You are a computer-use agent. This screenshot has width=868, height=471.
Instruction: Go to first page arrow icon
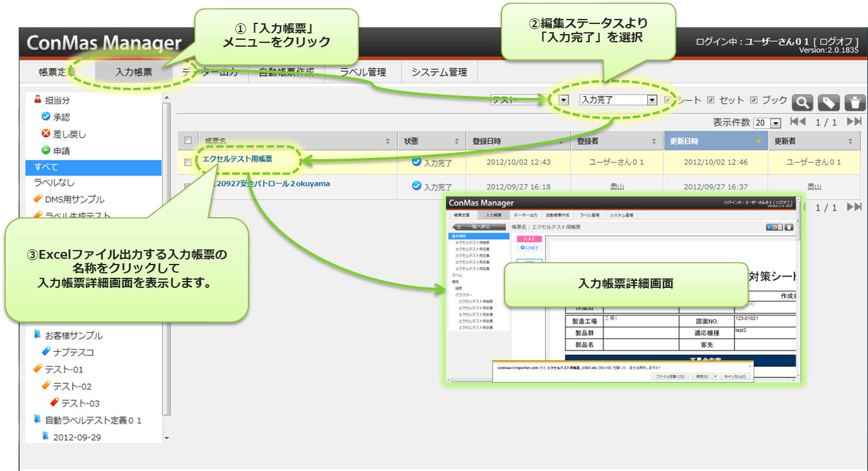tap(797, 122)
